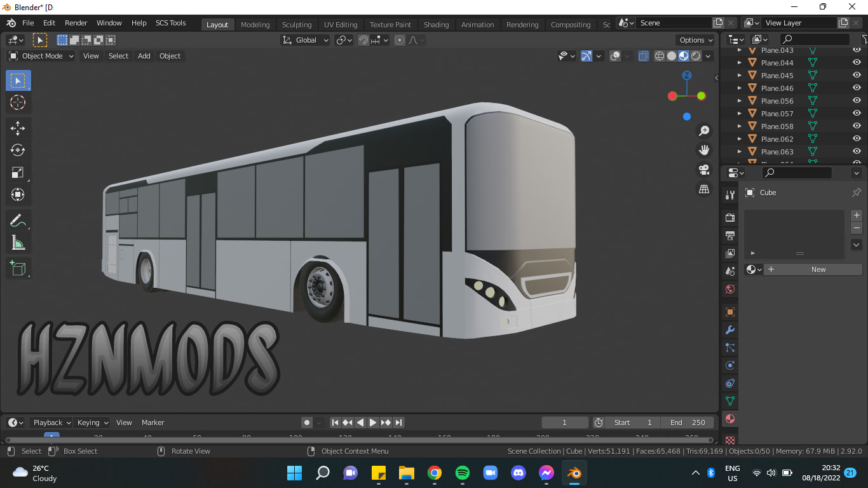Select the Annotate tool
Screen dimensions: 868x488
(x=18, y=220)
